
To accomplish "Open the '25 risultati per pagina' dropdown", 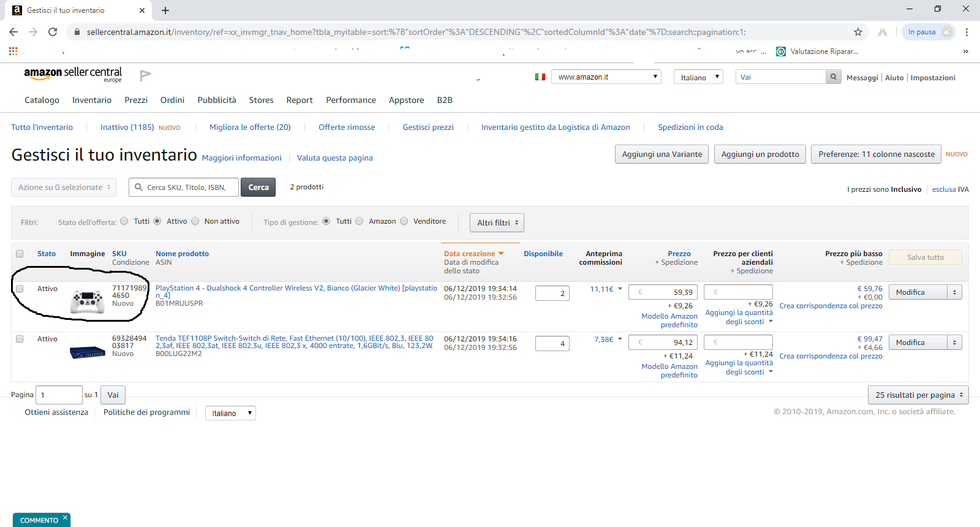I will (x=918, y=395).
